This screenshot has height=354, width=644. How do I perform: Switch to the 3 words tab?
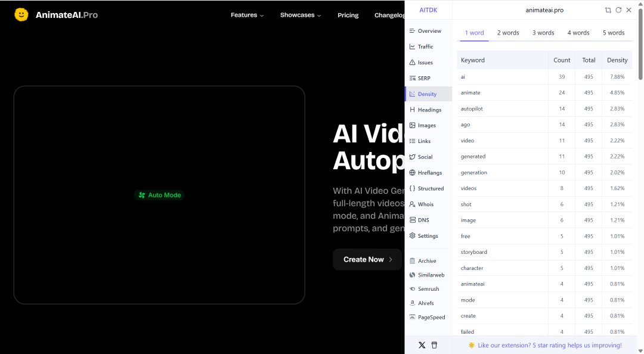tap(543, 33)
